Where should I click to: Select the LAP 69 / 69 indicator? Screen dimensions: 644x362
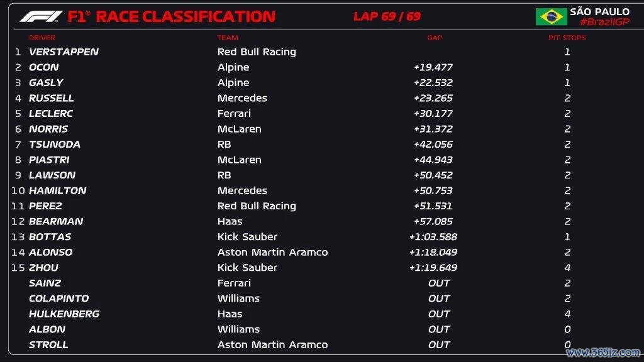pos(387,16)
